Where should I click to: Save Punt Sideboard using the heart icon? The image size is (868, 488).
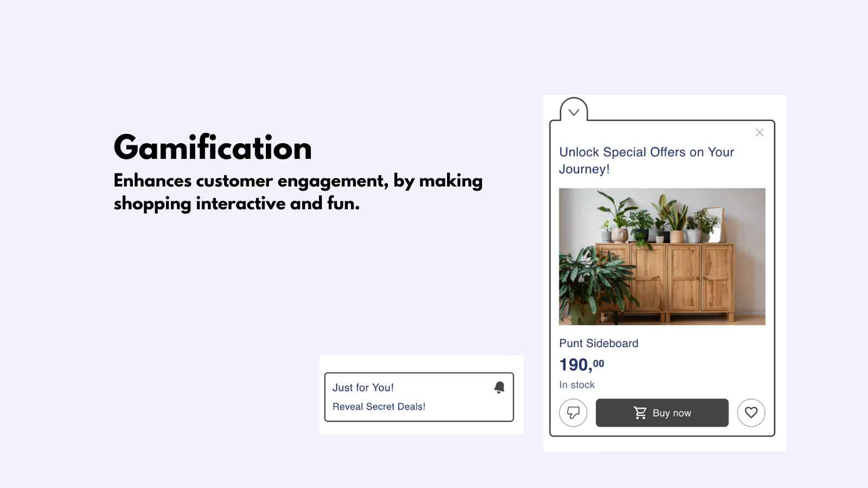click(x=751, y=413)
